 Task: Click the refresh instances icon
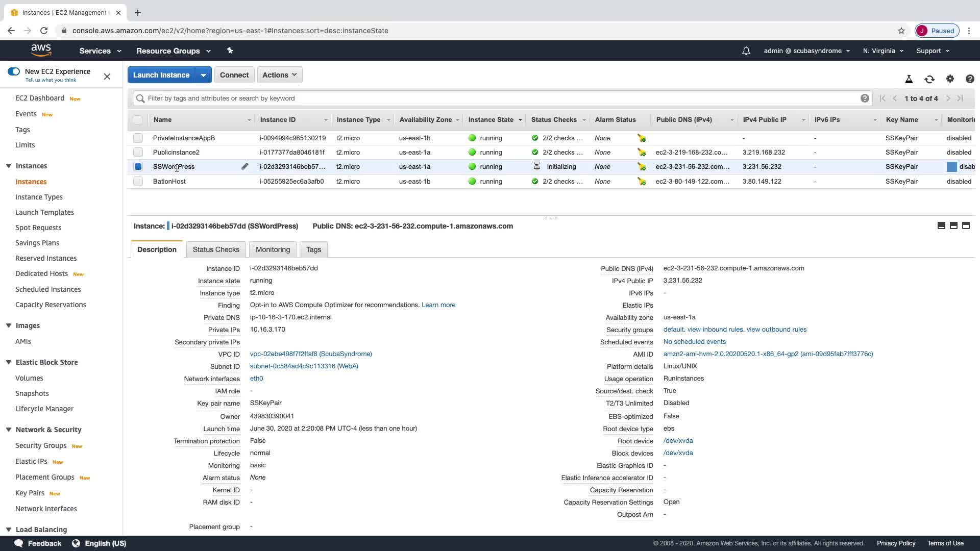coord(929,79)
